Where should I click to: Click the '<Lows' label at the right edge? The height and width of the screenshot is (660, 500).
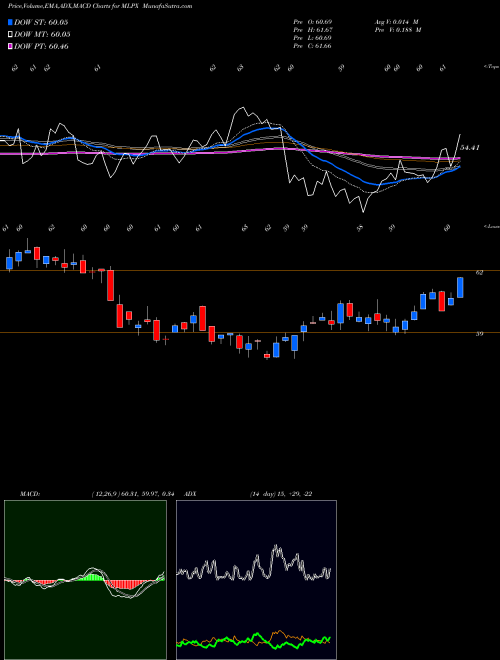pos(491,226)
